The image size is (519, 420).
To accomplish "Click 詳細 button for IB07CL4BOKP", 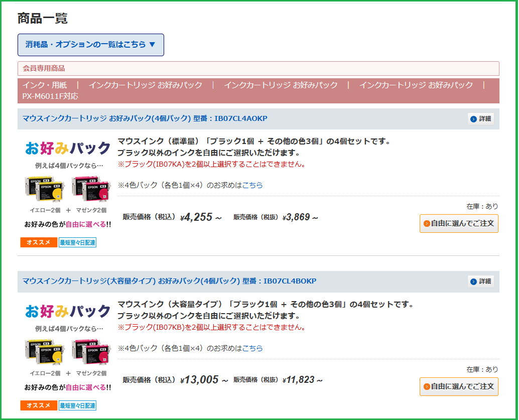I will 481,282.
